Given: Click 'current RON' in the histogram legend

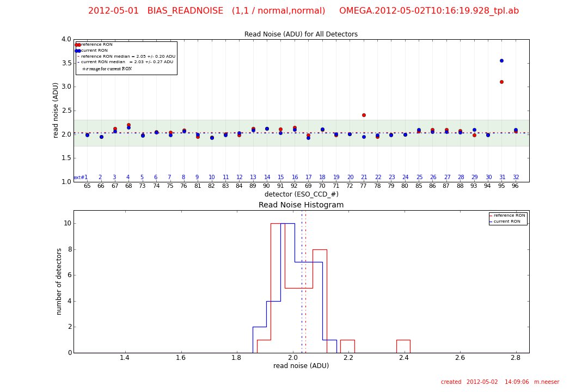Looking at the screenshot, I should tap(506, 222).
